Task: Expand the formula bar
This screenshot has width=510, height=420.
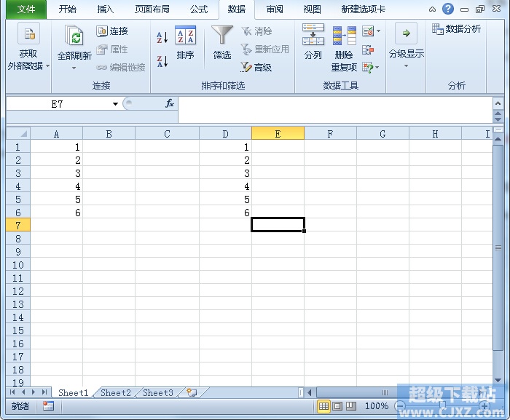Action: pos(498,103)
